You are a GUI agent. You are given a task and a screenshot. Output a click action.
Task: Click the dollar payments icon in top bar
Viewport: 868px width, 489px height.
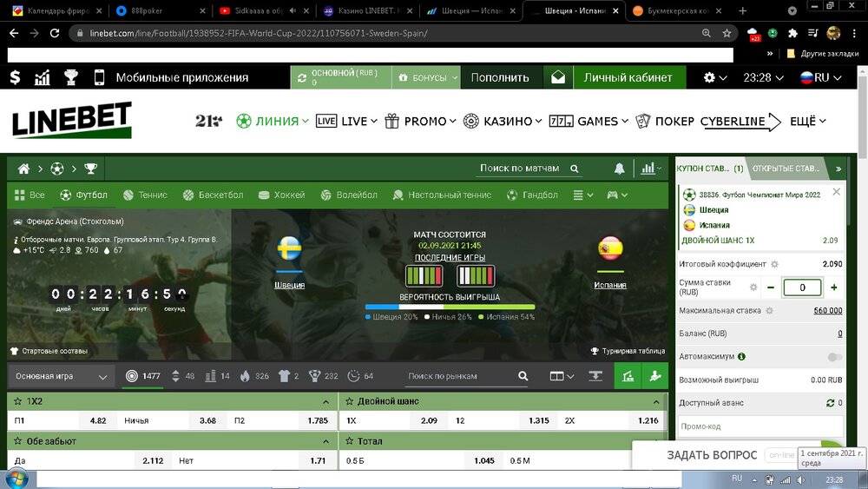point(16,77)
